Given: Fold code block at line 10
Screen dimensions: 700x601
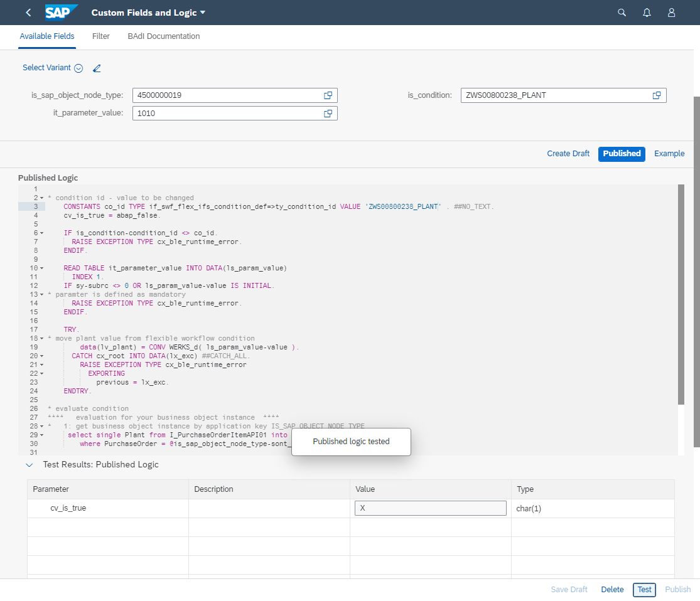Looking at the screenshot, I should 42,268.
